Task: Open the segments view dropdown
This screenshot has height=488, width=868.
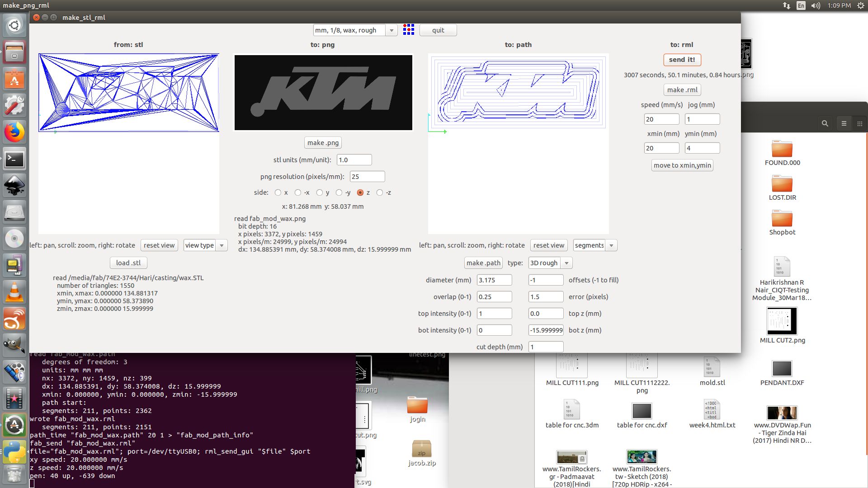Action: (611, 245)
